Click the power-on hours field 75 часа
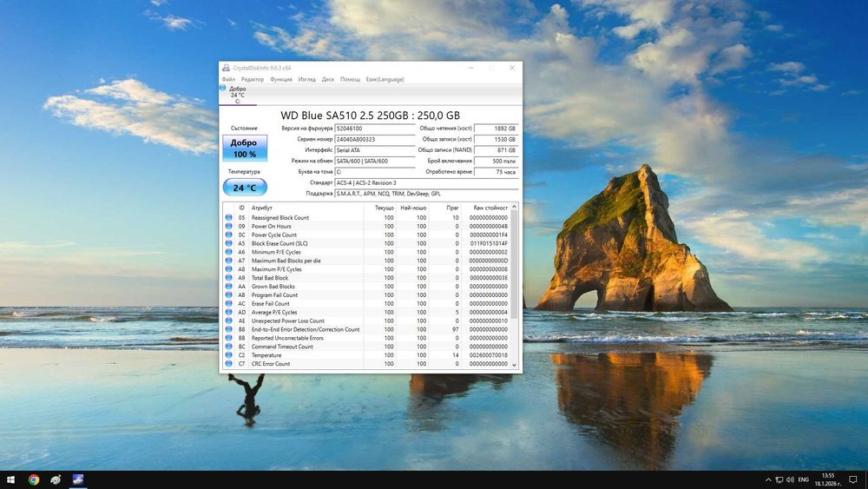Viewport: 868px width, 489px height. tap(496, 172)
